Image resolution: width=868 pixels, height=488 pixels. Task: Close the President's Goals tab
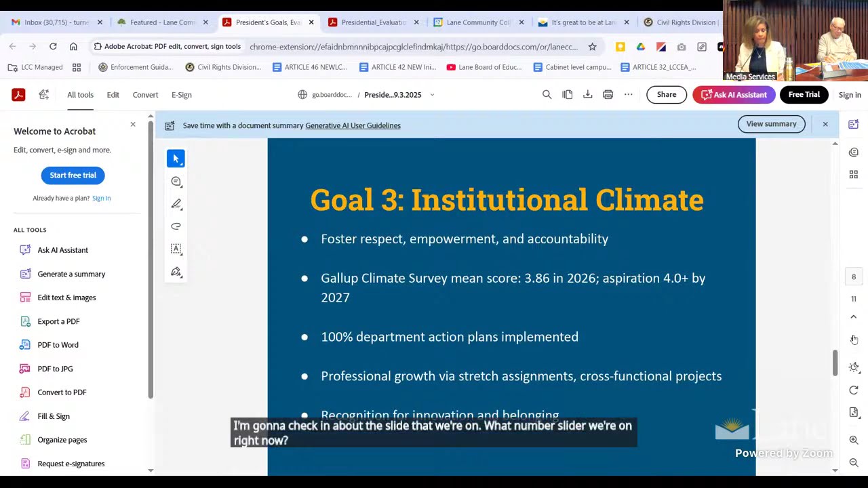tap(311, 22)
